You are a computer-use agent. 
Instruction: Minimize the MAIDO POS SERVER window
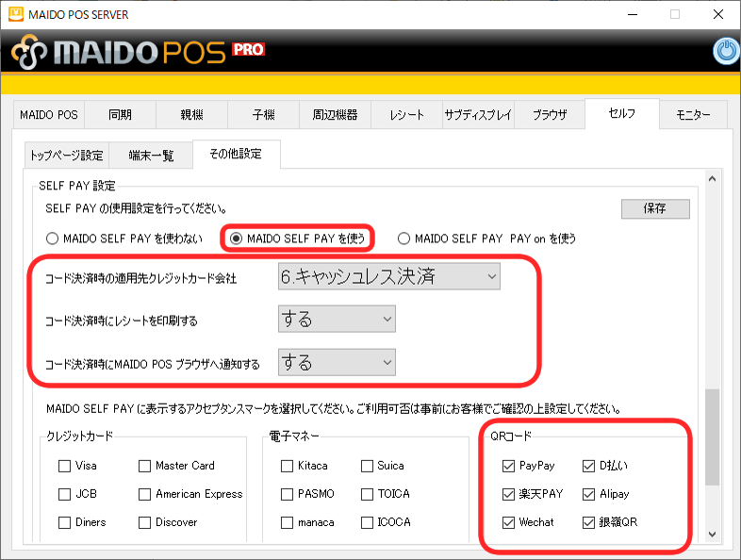tap(633, 15)
